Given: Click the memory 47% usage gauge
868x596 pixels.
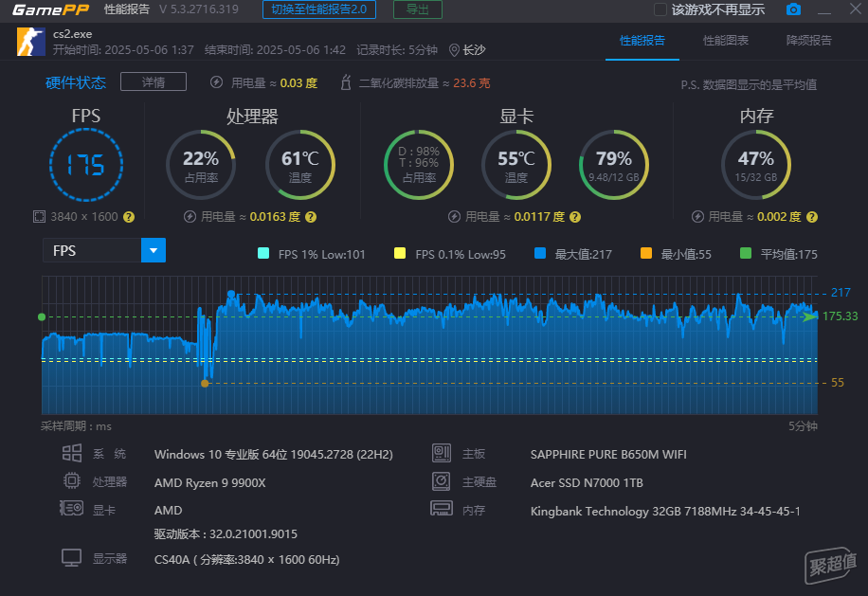Looking at the screenshot, I should [x=756, y=165].
